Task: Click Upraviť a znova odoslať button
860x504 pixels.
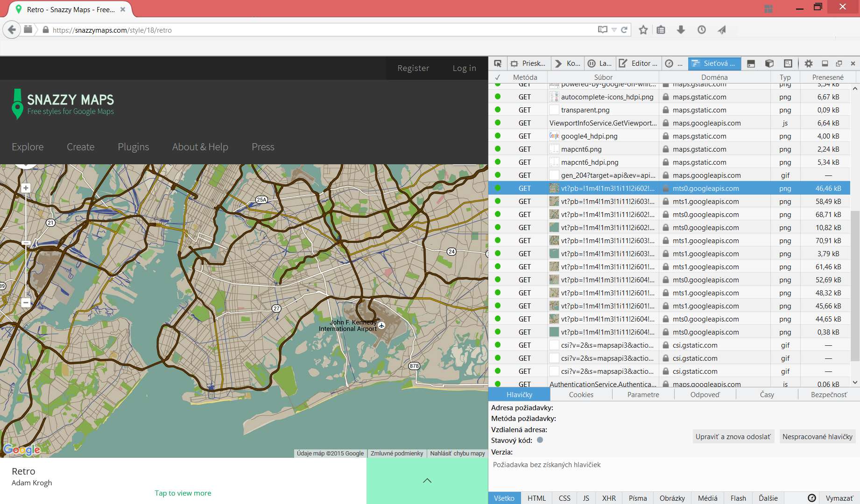Action: pos(733,436)
